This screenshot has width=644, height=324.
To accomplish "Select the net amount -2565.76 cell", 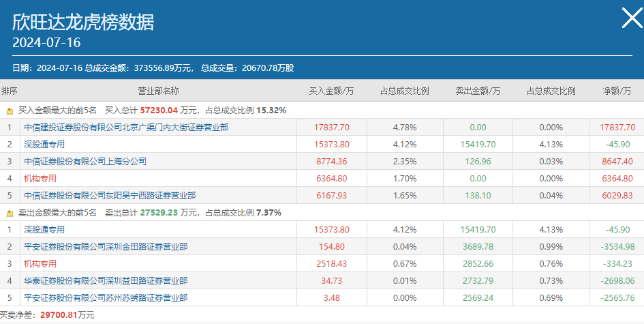I will (x=617, y=298).
